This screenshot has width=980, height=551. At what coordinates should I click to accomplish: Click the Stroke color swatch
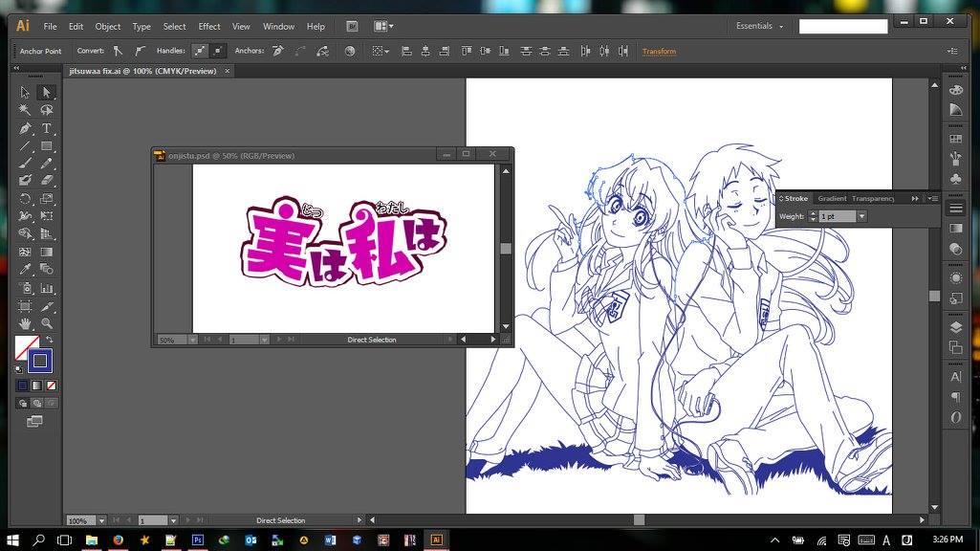[x=40, y=361]
